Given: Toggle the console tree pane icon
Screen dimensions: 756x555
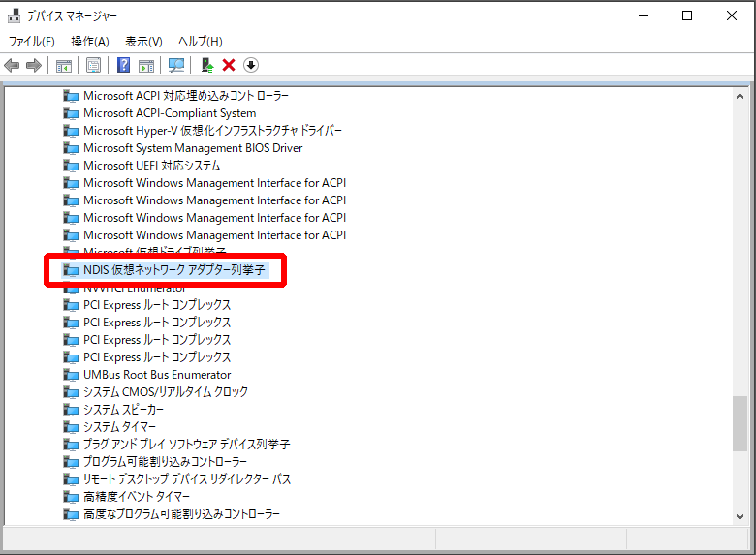Looking at the screenshot, I should pos(63,65).
